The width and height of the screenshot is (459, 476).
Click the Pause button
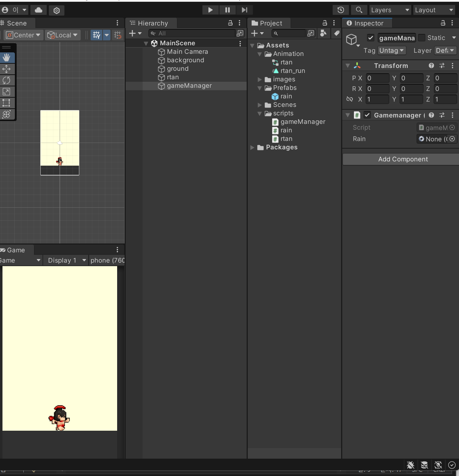[x=228, y=10]
